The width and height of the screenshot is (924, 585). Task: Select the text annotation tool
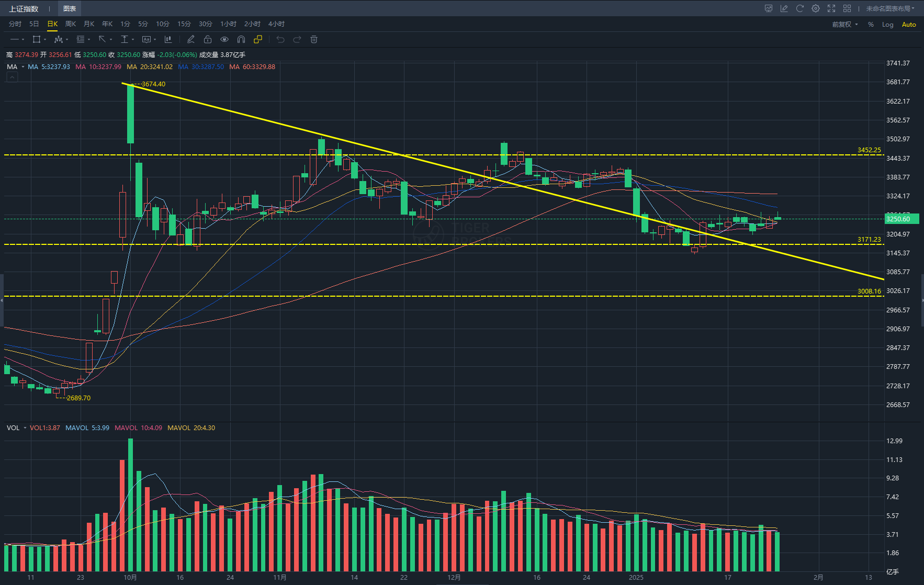(146, 39)
